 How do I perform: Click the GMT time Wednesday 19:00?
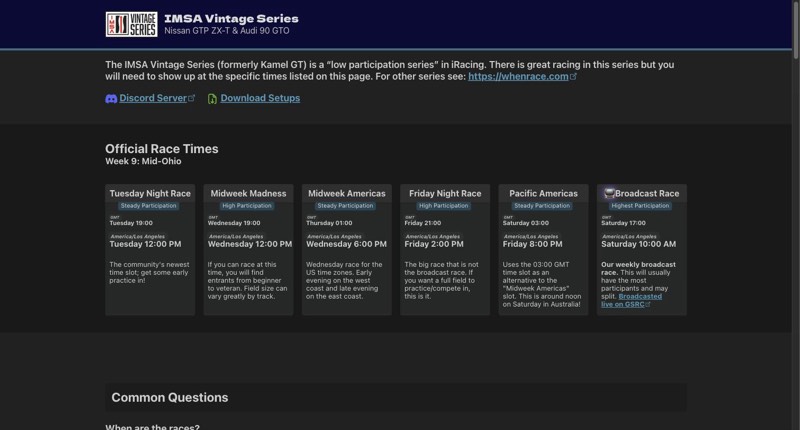[x=234, y=223]
